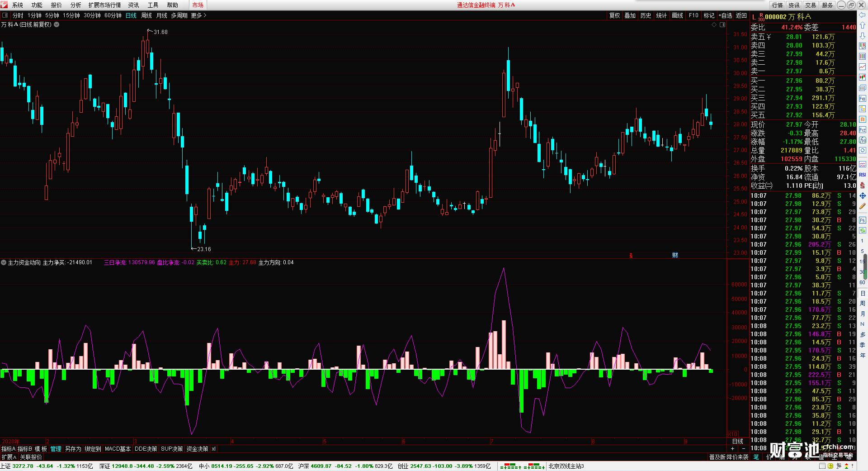Viewport: 868px width, 471px height.
Task: Open the 功能 menu
Action: click(37, 5)
